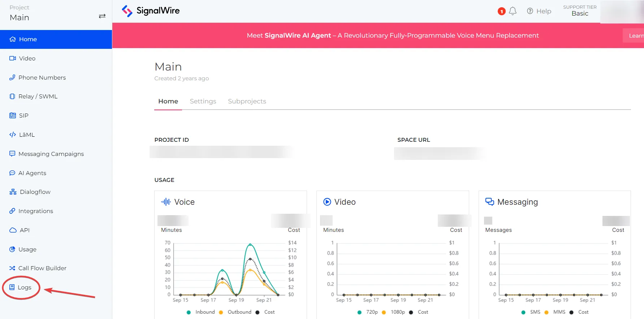Image resolution: width=644 pixels, height=319 pixels.
Task: Click the Dialogflow network icon
Action: [13, 192]
